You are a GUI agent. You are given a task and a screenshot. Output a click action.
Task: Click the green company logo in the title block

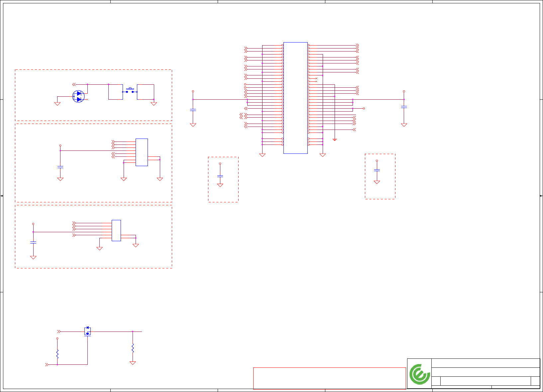420,374
